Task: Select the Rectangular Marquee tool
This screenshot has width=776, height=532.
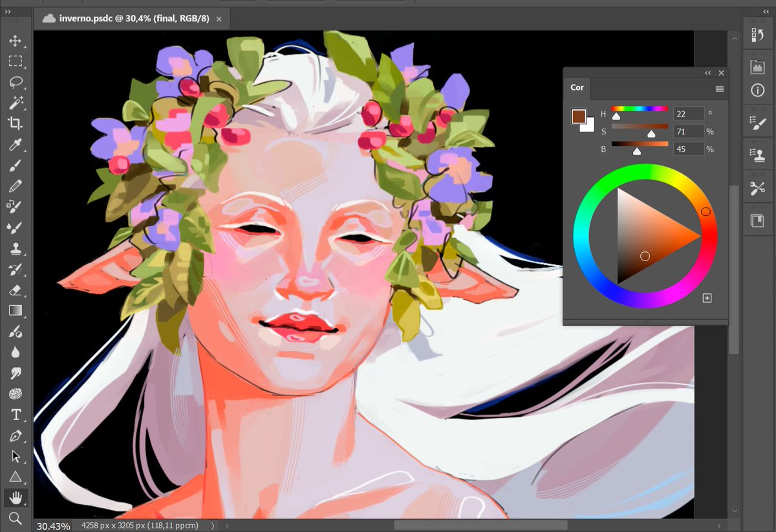Action: coord(15,62)
